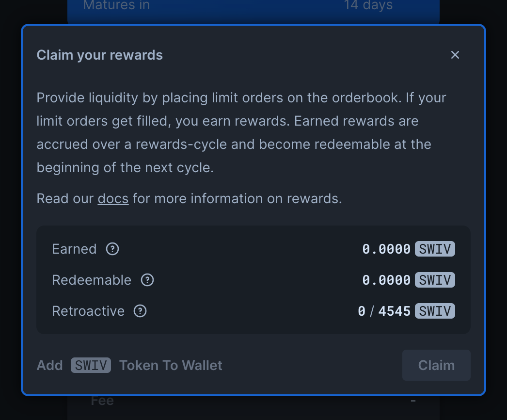
Task: Select the Redeemable row in the rewards panel
Action: (253, 280)
